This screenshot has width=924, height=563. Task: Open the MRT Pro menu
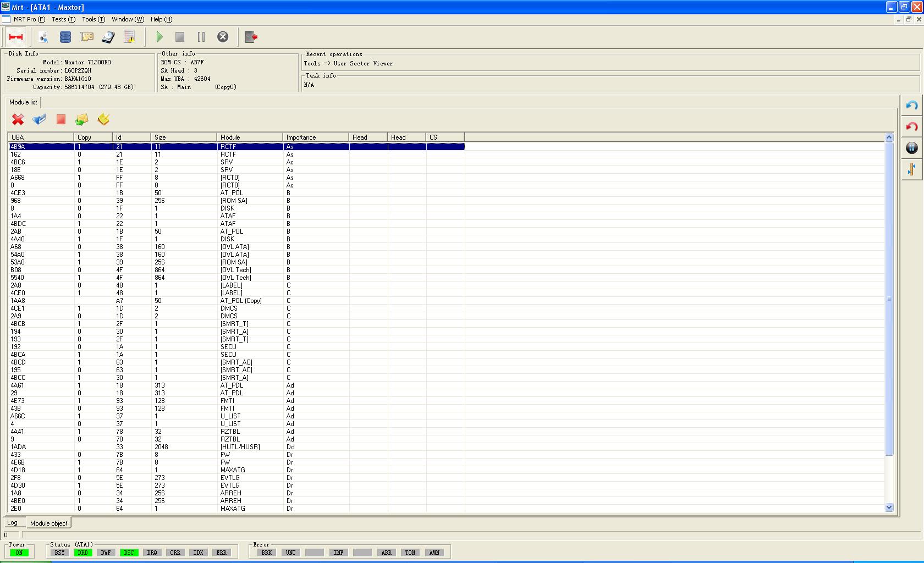[x=29, y=19]
